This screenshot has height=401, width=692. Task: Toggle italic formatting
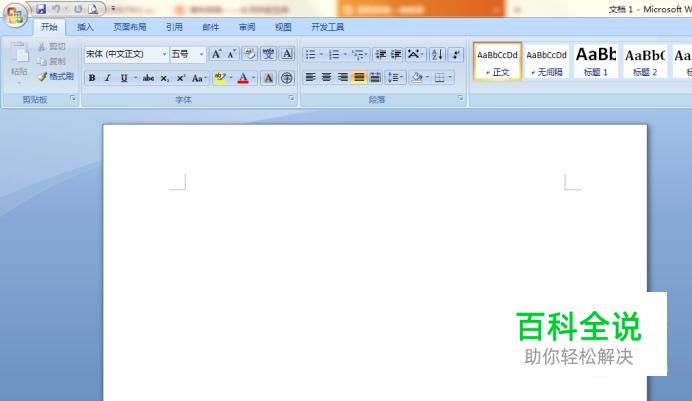pyautogui.click(x=107, y=78)
